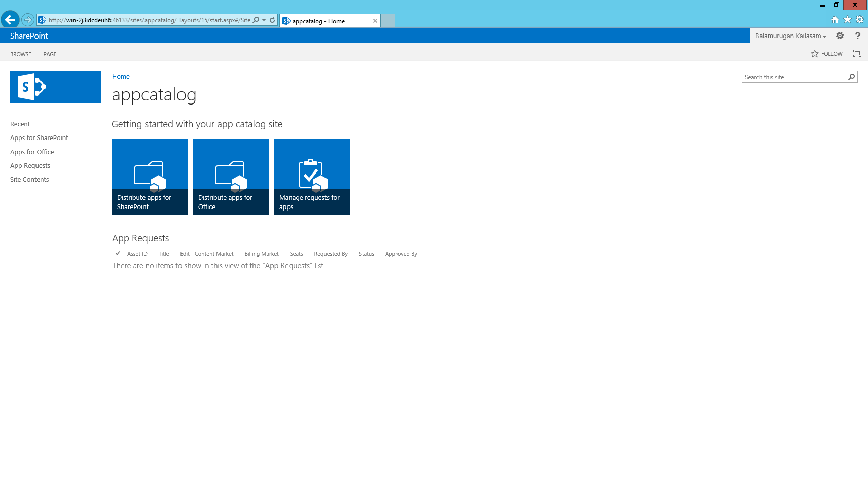Click the Recent heading in left navigation
The width and height of the screenshot is (868, 483).
point(20,124)
